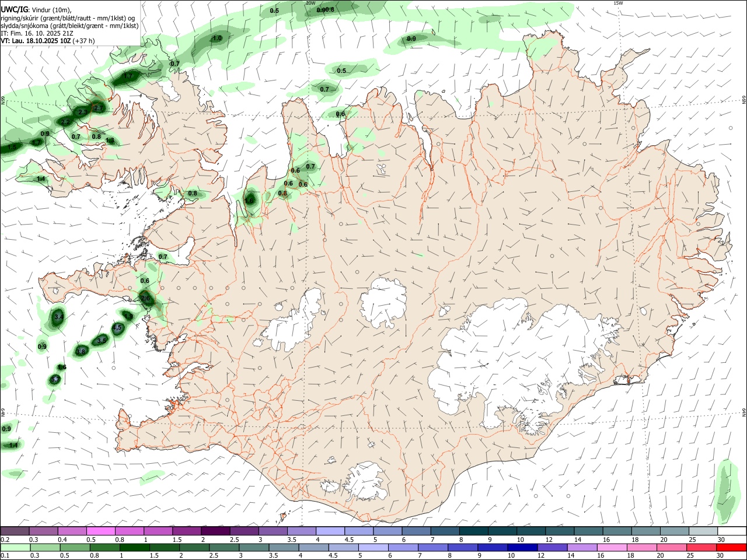Select the 1.3 precipitation value label
This screenshot has height=560, width=747.
pos(110,141)
